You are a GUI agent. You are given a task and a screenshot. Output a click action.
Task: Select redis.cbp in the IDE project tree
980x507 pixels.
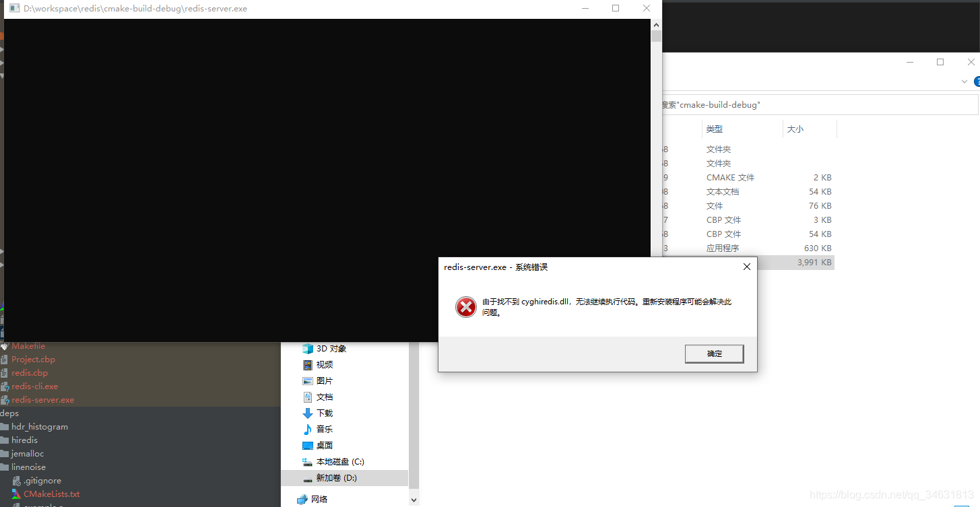tap(30, 373)
